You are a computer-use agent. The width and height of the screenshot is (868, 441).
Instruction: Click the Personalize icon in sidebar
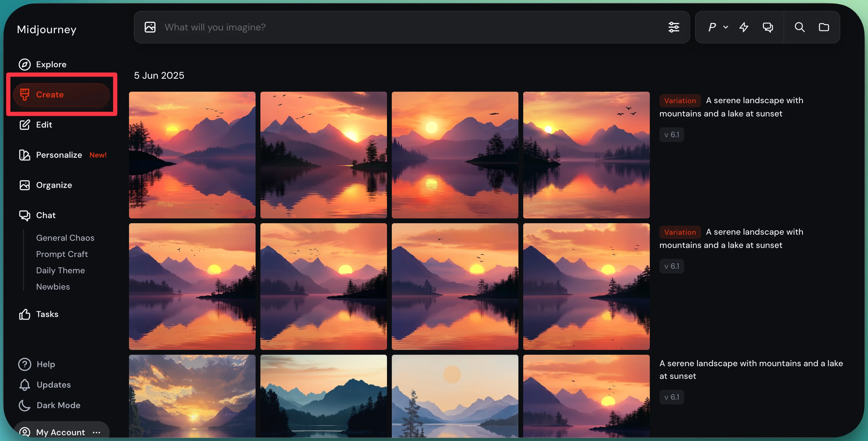(x=25, y=155)
